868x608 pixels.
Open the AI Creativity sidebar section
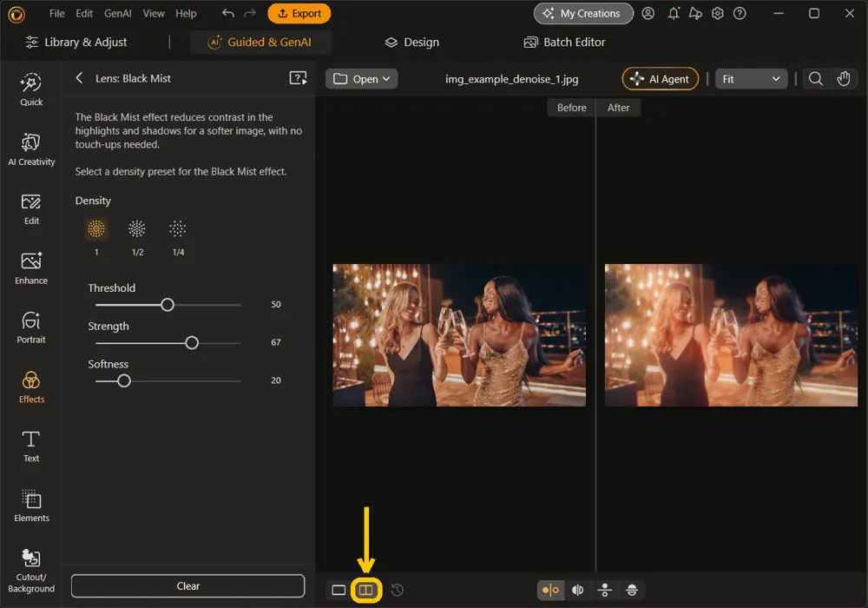pos(31,149)
